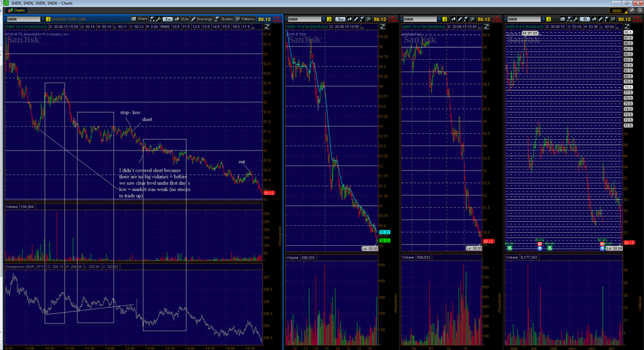This screenshot has height=350, width=644.
Task: Maximize the 15m chart cell icon
Action: pyautogui.click(x=486, y=26)
